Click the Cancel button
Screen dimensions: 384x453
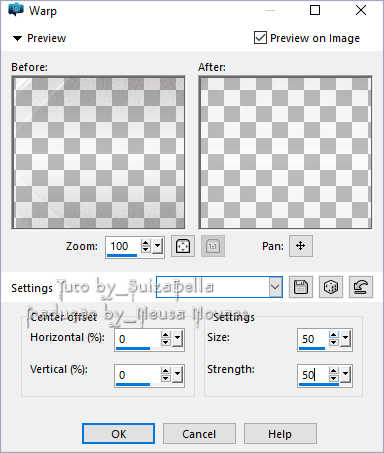(x=199, y=434)
